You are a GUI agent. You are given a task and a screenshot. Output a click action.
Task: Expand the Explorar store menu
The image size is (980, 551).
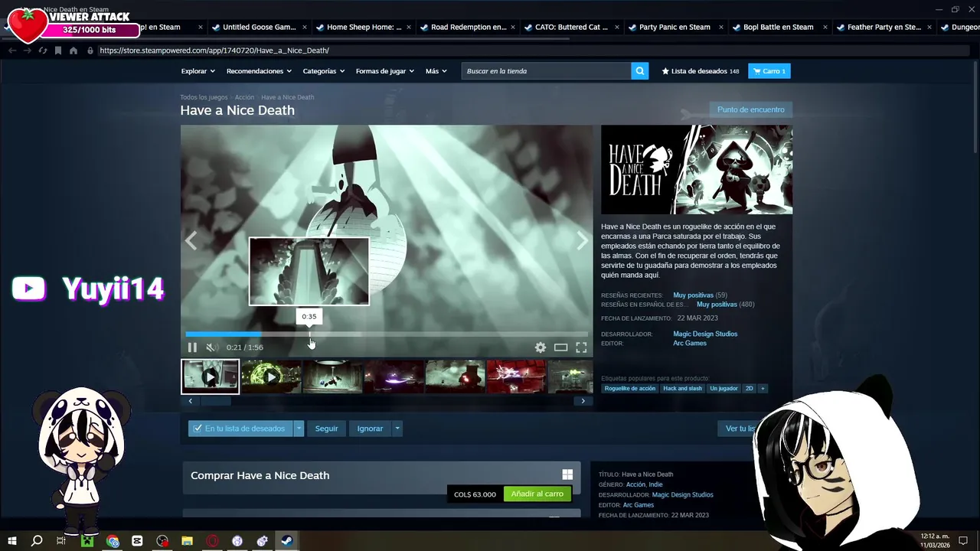pyautogui.click(x=198, y=71)
